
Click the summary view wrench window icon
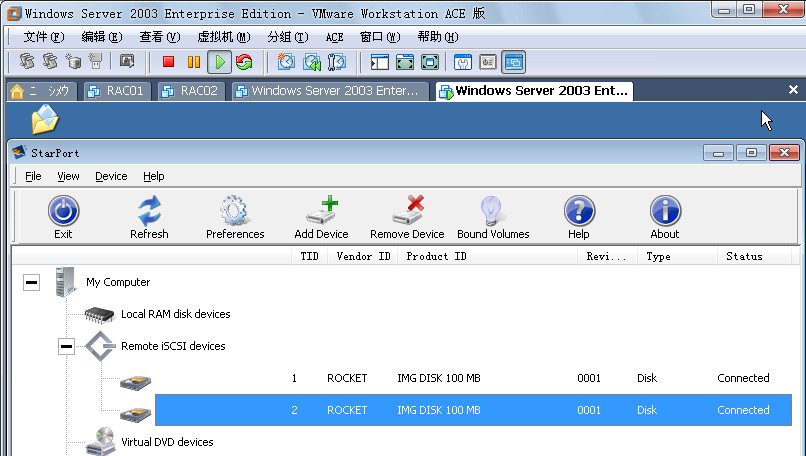[x=463, y=63]
